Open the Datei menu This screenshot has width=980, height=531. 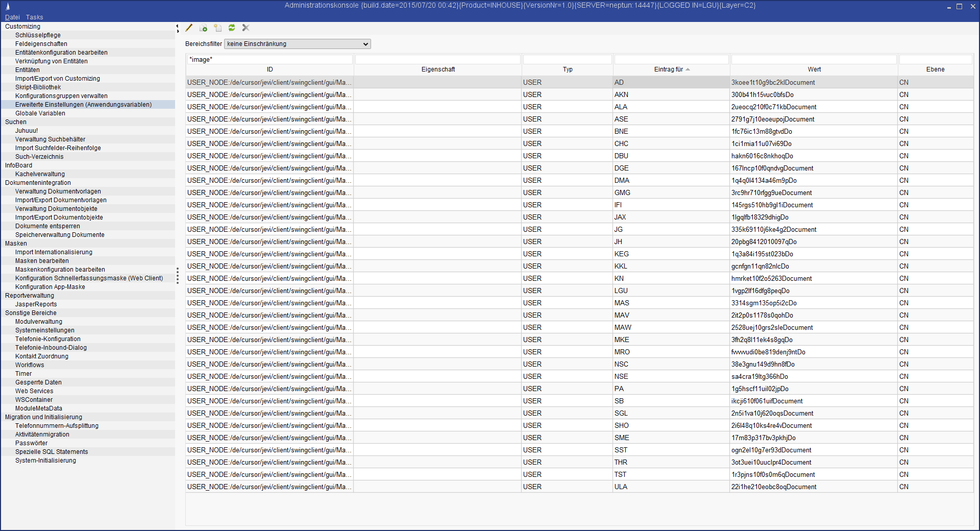point(12,17)
